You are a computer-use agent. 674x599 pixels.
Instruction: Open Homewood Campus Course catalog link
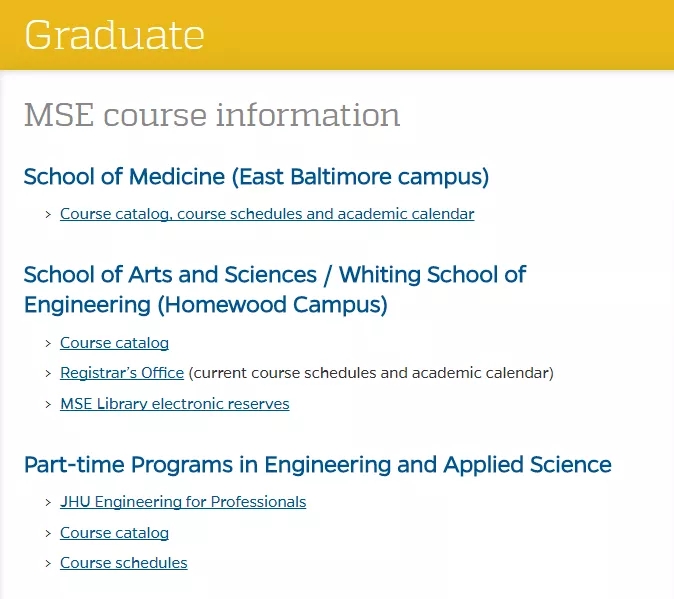point(114,343)
